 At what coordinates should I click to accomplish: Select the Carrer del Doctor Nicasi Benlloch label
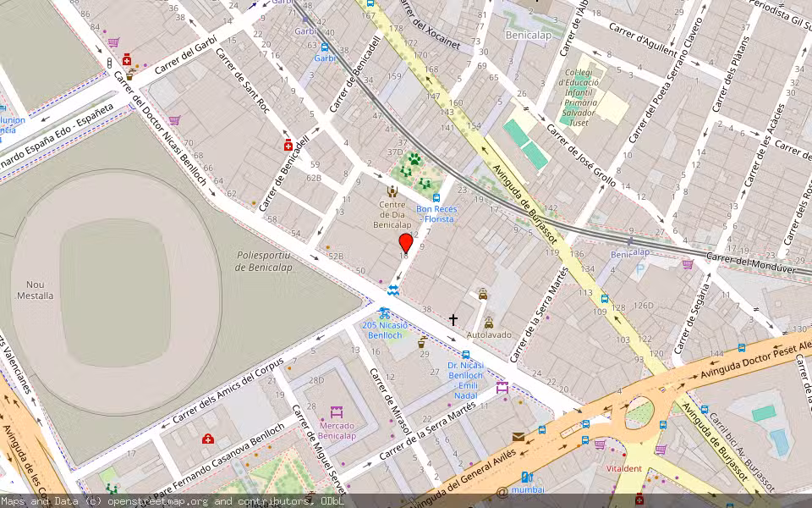161,129
